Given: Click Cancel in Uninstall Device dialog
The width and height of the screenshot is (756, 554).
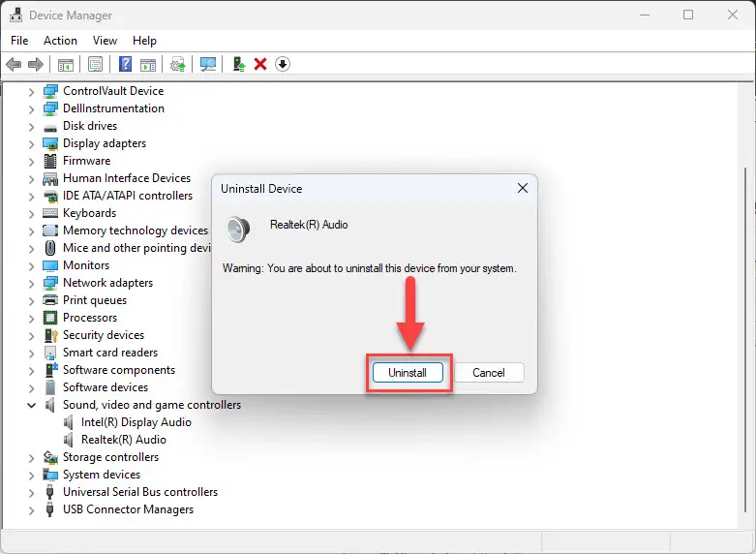Looking at the screenshot, I should coord(489,373).
